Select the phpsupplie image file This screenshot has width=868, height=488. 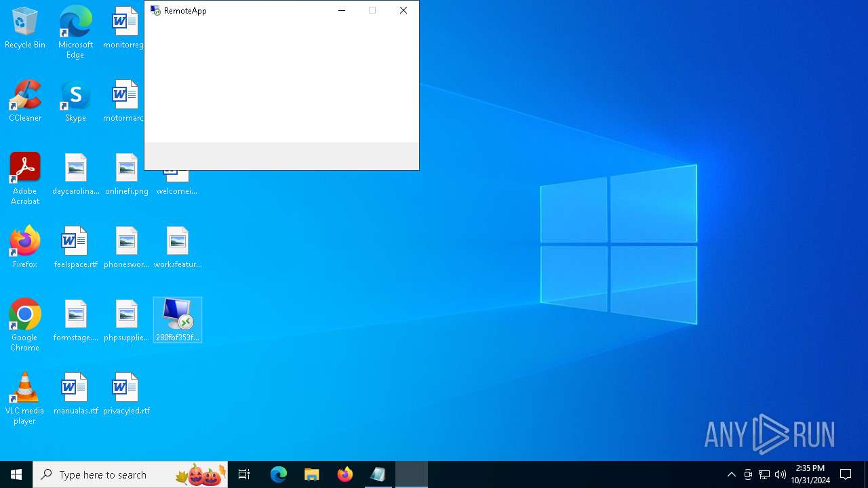(126, 321)
